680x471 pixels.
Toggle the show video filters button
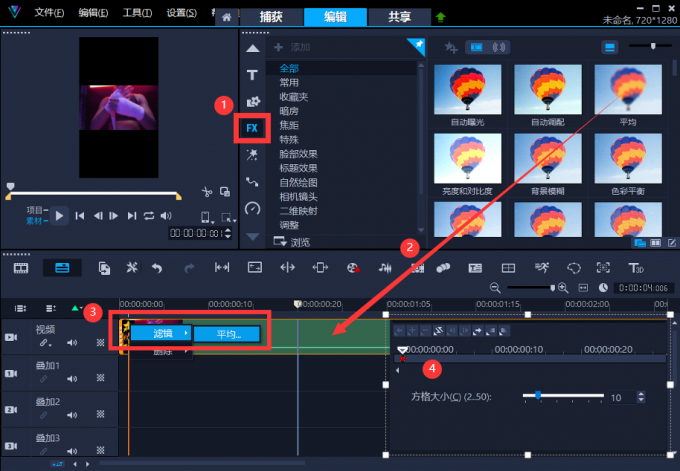[477, 47]
